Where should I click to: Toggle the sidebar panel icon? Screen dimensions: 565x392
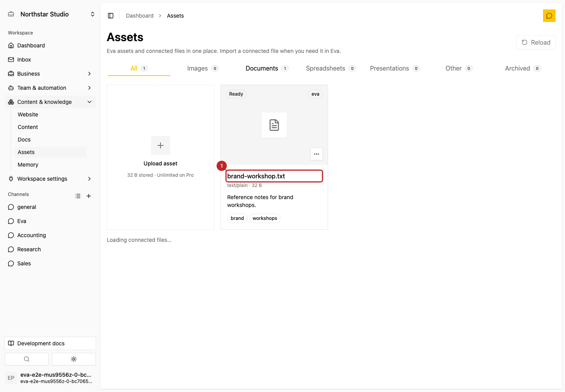pyautogui.click(x=111, y=16)
